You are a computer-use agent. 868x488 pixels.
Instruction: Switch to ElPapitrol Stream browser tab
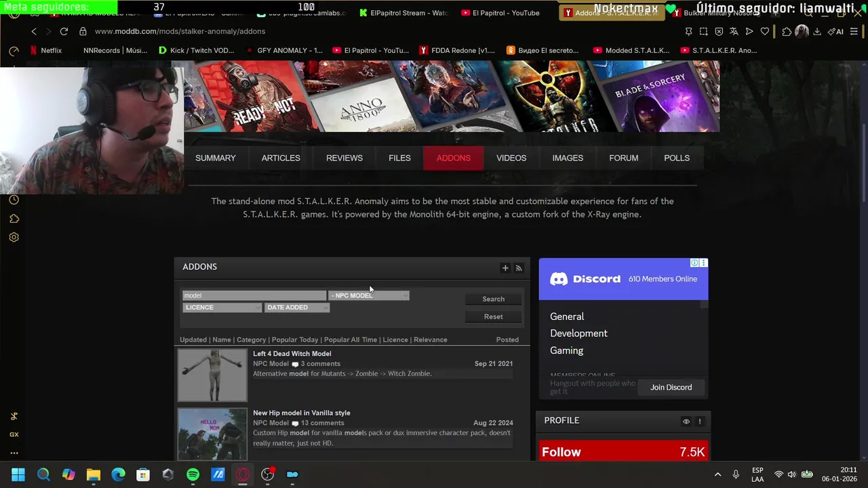pyautogui.click(x=403, y=13)
